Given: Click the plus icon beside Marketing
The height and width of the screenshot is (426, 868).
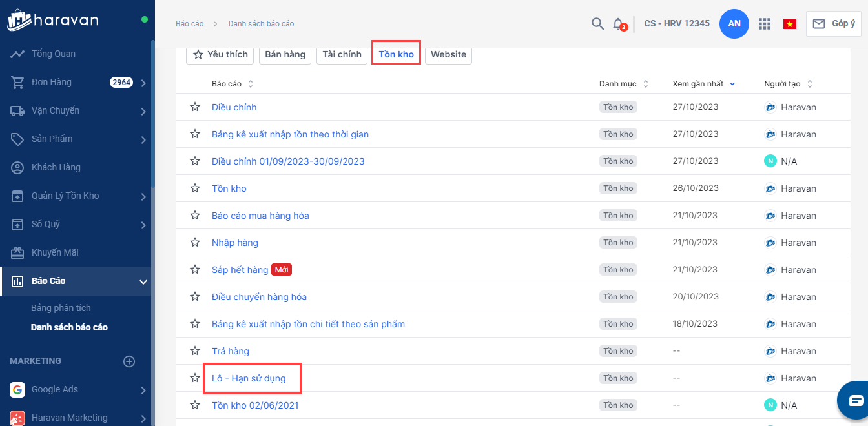Looking at the screenshot, I should coord(129,361).
